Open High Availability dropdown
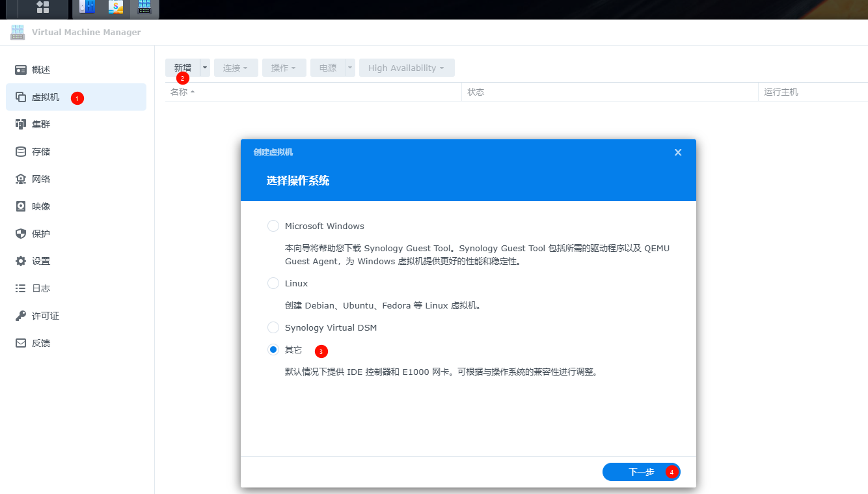Screen dimensions: 868x494 click(407, 68)
